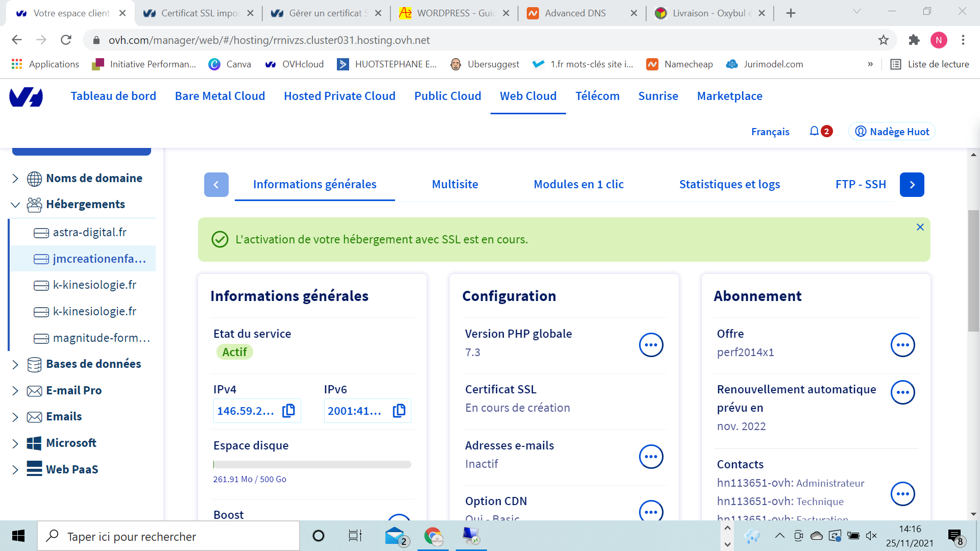The width and height of the screenshot is (980, 551).
Task: Copy the IPv6 address
Action: tap(399, 411)
